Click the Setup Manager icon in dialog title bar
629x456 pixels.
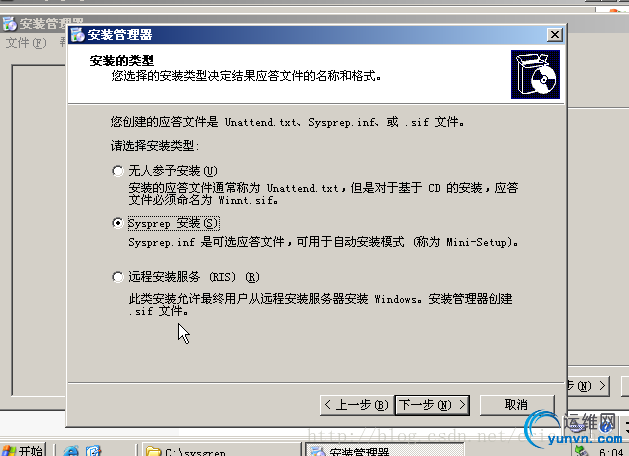point(77,35)
